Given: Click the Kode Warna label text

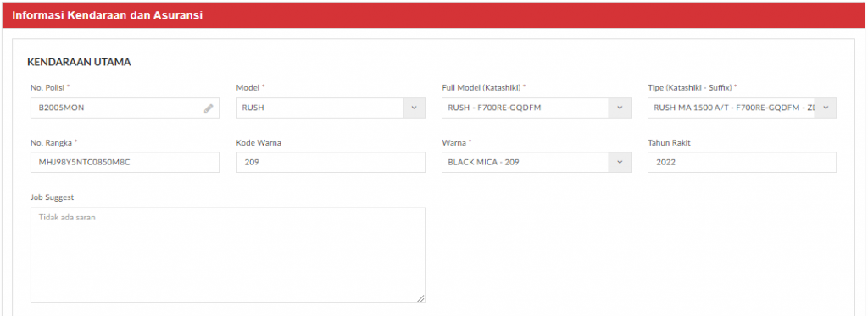Looking at the screenshot, I should (x=259, y=143).
